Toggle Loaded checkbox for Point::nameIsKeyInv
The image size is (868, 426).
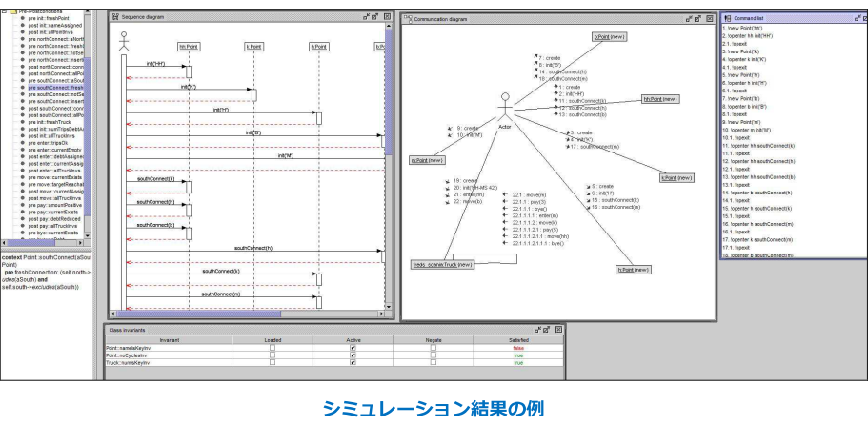(273, 347)
